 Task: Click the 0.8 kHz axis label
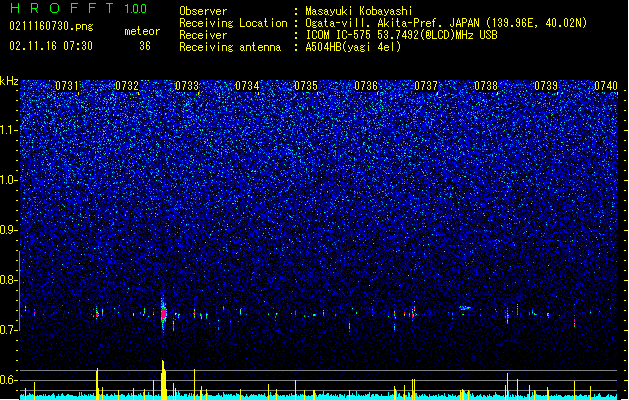tap(9, 280)
